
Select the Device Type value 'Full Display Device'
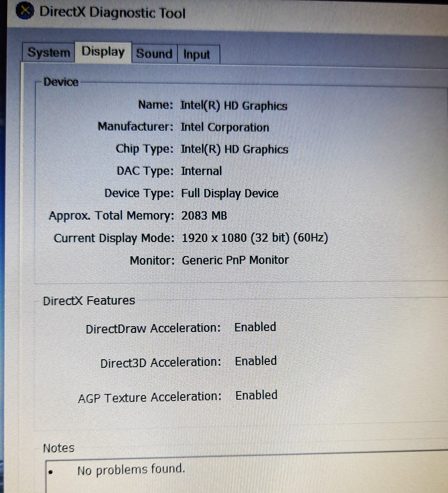tap(230, 193)
